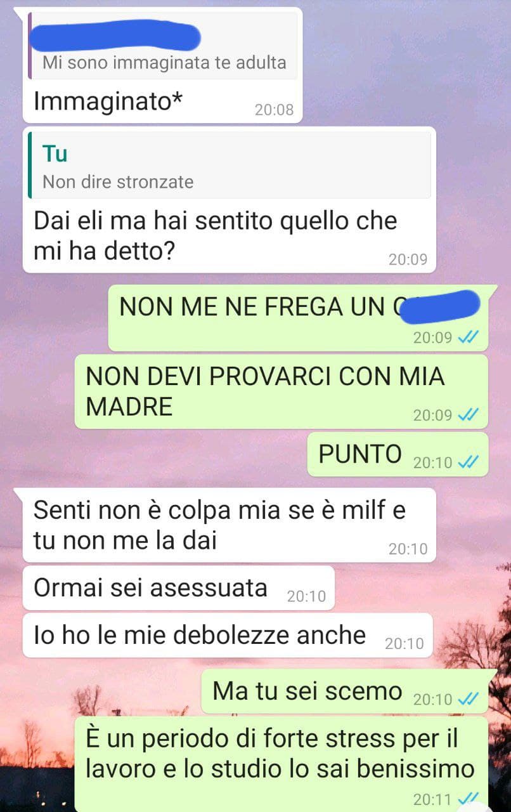Tap blue redacted name in first quote
This screenshot has width=511, height=812.
[x=116, y=36]
